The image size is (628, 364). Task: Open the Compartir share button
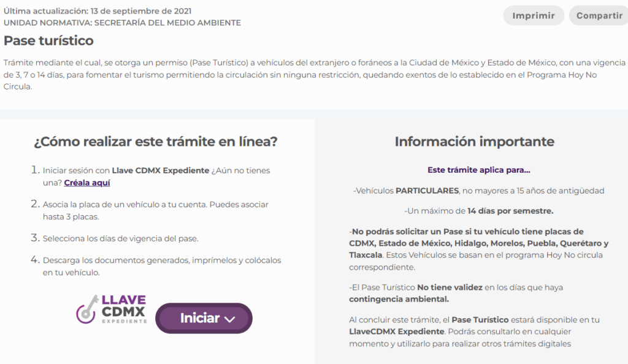click(599, 15)
